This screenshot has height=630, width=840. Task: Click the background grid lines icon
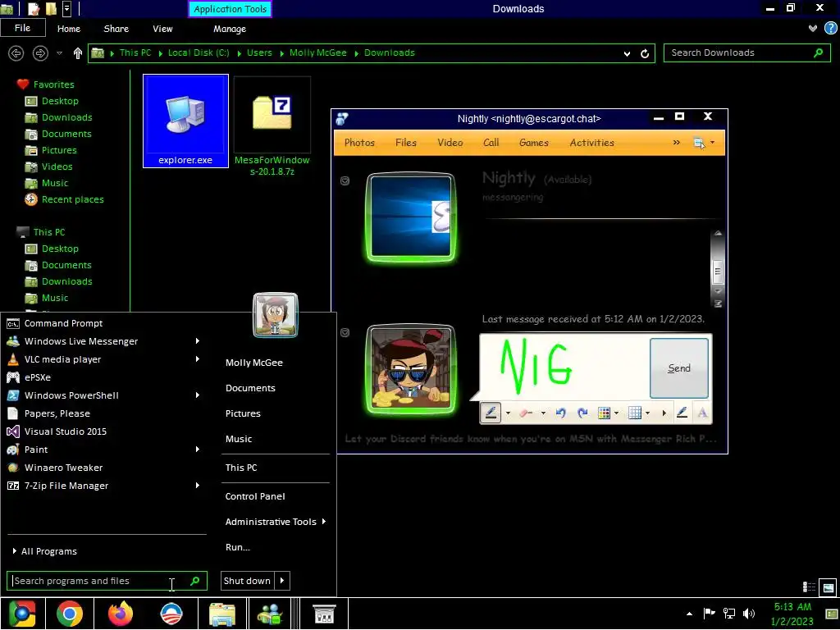[x=635, y=413]
